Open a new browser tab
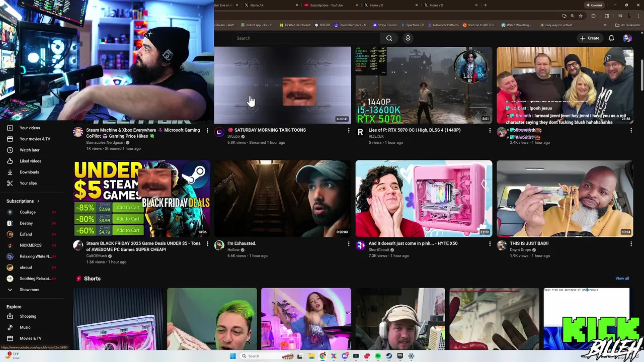The width and height of the screenshot is (644, 362). 485,5
